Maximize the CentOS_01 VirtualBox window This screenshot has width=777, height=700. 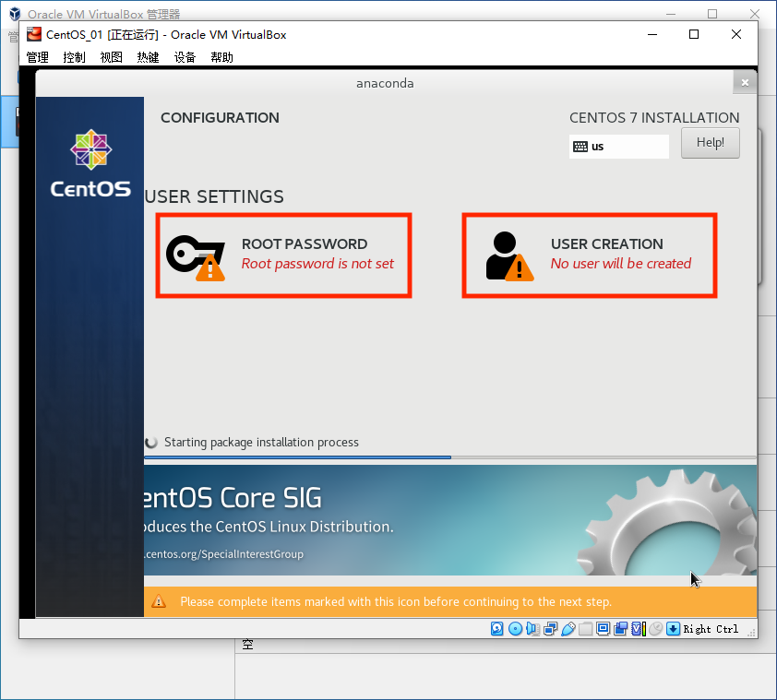(694, 34)
